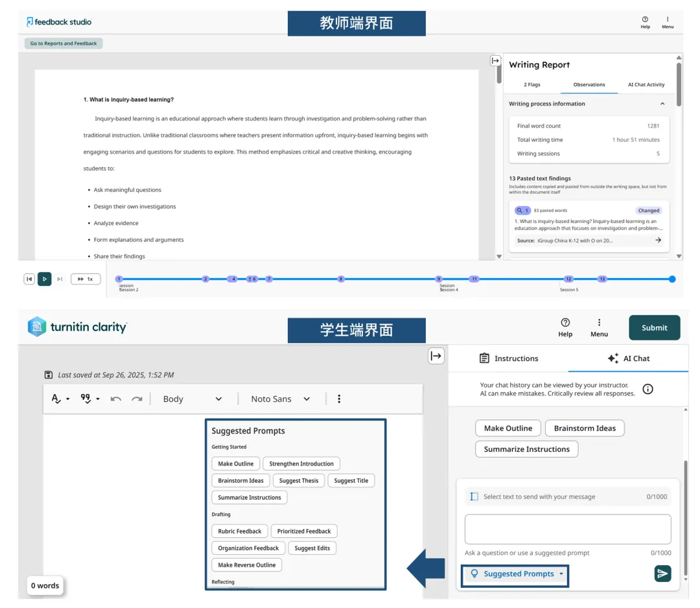Collapse the Writing process information section
The image size is (700, 608).
tap(662, 104)
